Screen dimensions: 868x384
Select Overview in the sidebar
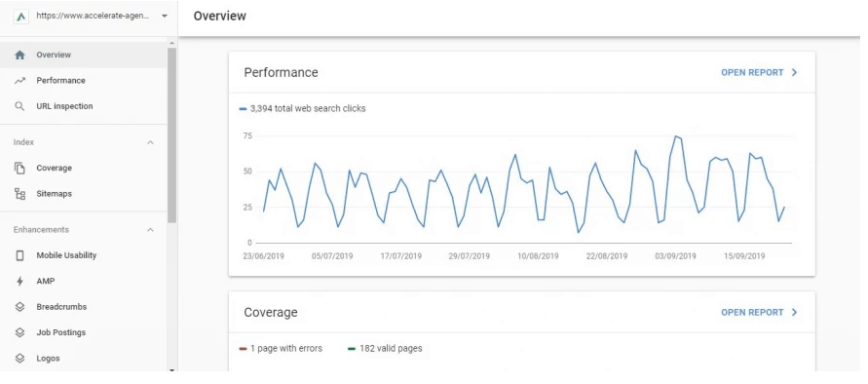tap(84, 55)
